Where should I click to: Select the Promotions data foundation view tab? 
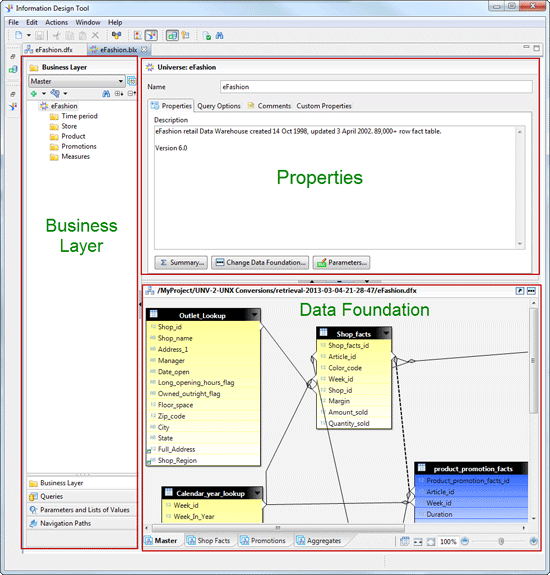263,541
